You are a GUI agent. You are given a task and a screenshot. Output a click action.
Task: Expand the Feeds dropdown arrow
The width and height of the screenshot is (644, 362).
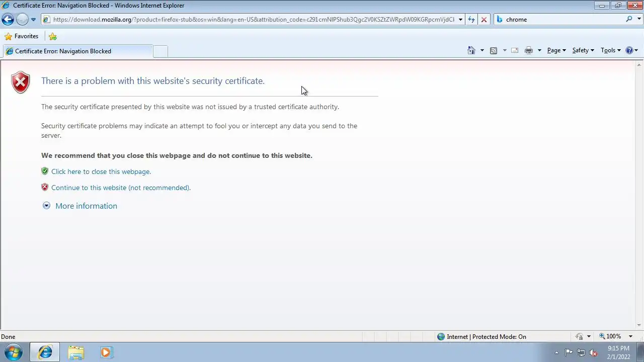pyautogui.click(x=505, y=50)
